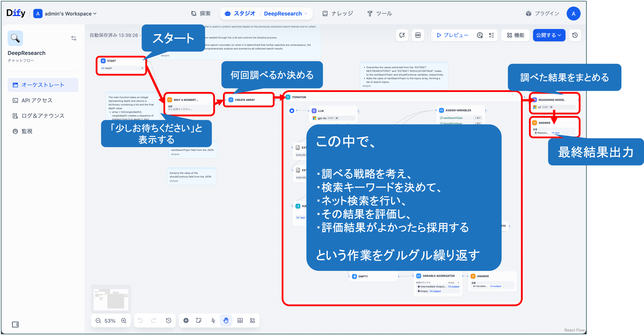Viewport: 644px width, 335px height.
Task: Click the Intermediate Output... output row
Action: tap(438, 287)
